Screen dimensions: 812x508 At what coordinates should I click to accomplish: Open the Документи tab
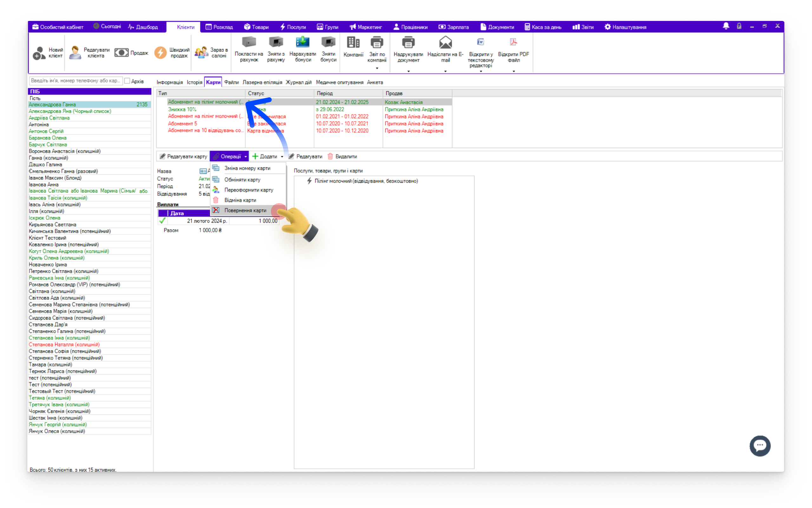[x=497, y=27]
